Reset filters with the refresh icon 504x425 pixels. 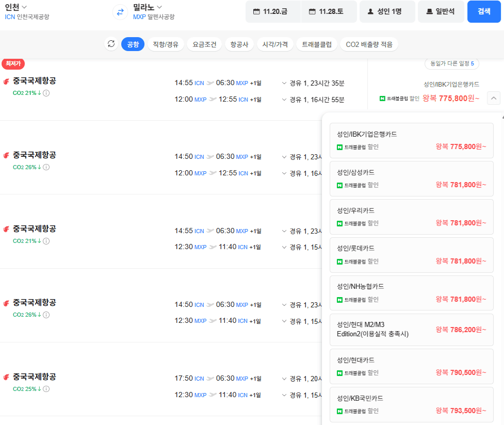[x=111, y=44]
